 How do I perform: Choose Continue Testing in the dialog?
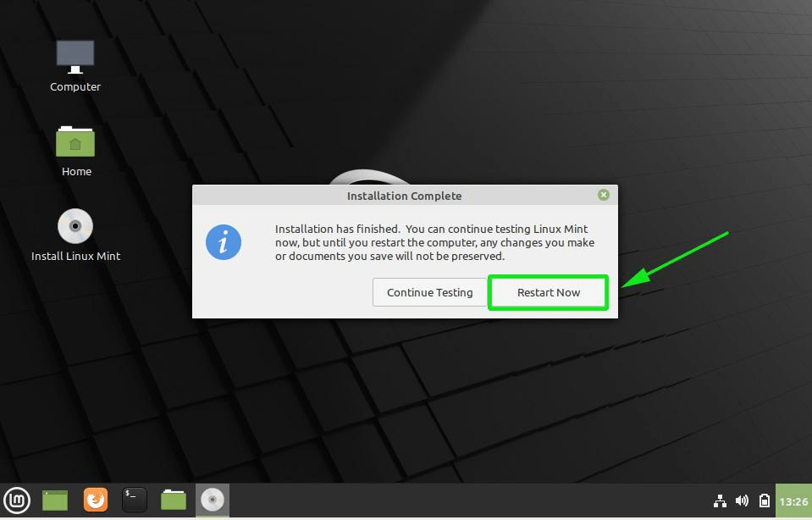[x=430, y=293]
